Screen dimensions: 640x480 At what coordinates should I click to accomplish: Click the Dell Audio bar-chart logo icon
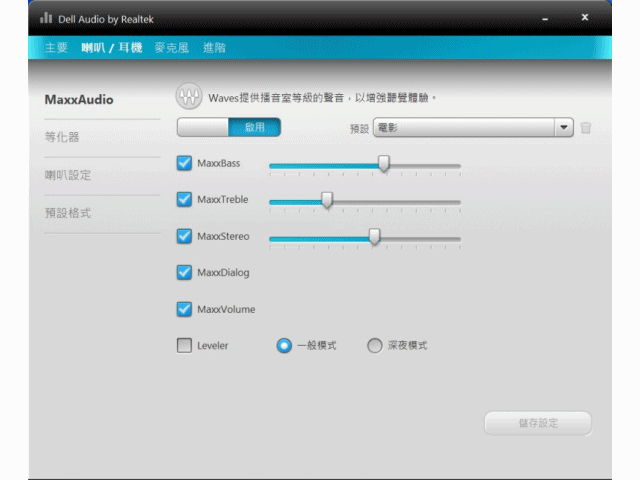[46, 18]
